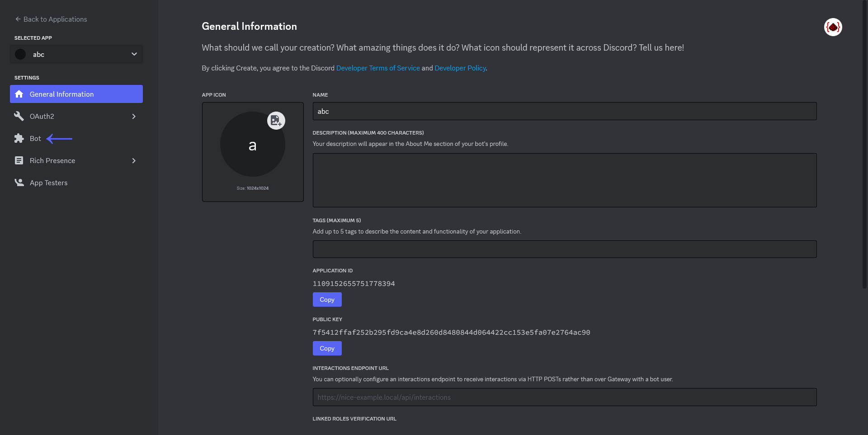Go back to Applications
This screenshot has height=435, width=868.
pos(51,19)
